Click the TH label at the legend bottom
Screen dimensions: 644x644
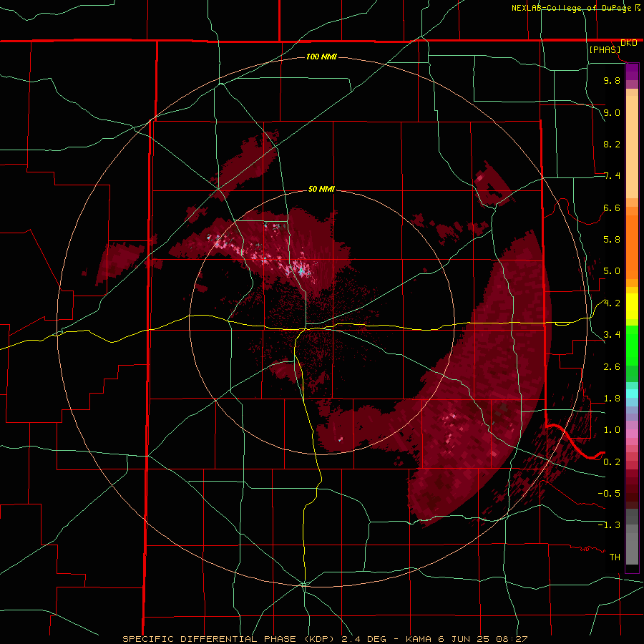(x=615, y=557)
